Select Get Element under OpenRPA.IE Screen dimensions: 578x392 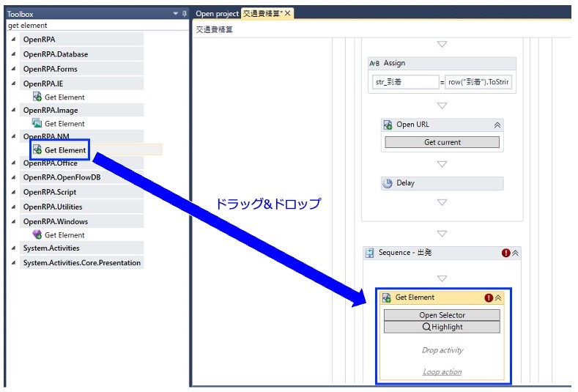pos(59,97)
